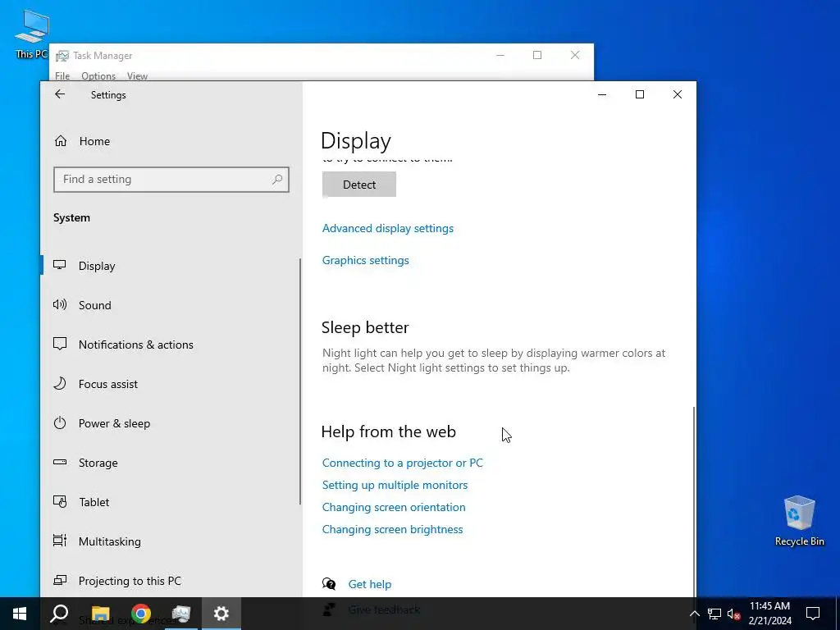Select the Focus assist moon icon

pos(59,384)
